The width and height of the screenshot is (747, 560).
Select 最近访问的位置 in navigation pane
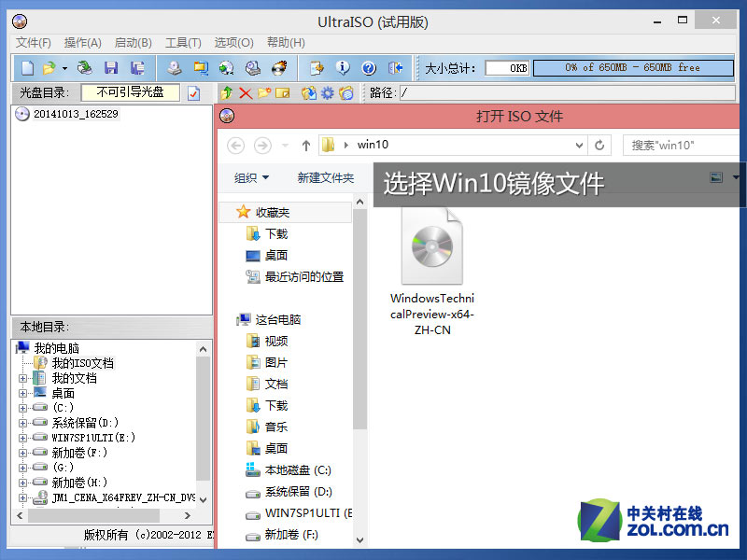[x=304, y=276]
